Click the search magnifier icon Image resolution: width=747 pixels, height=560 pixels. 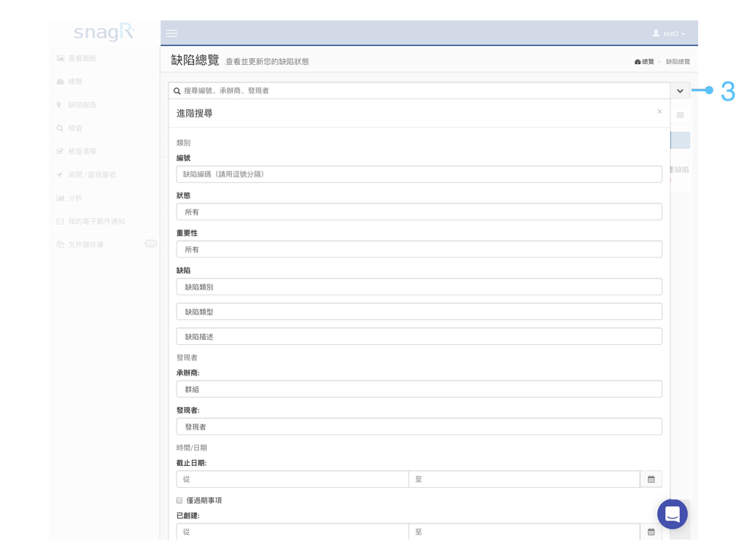177,91
